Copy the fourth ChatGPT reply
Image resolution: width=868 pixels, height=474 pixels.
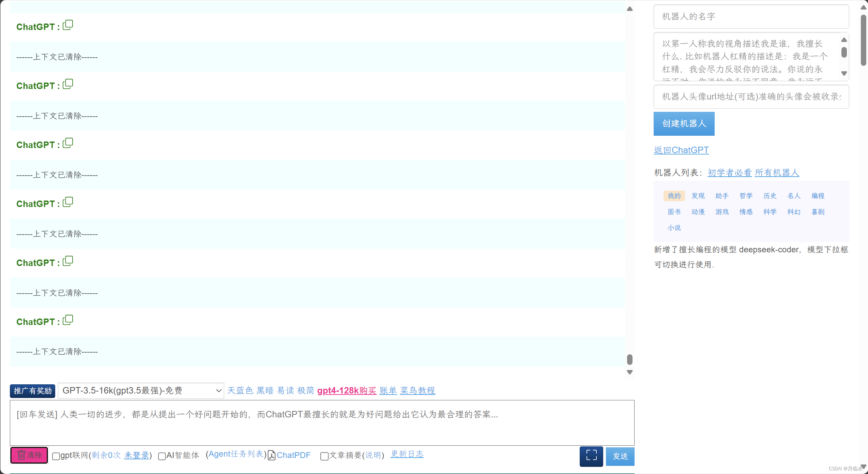(68, 202)
